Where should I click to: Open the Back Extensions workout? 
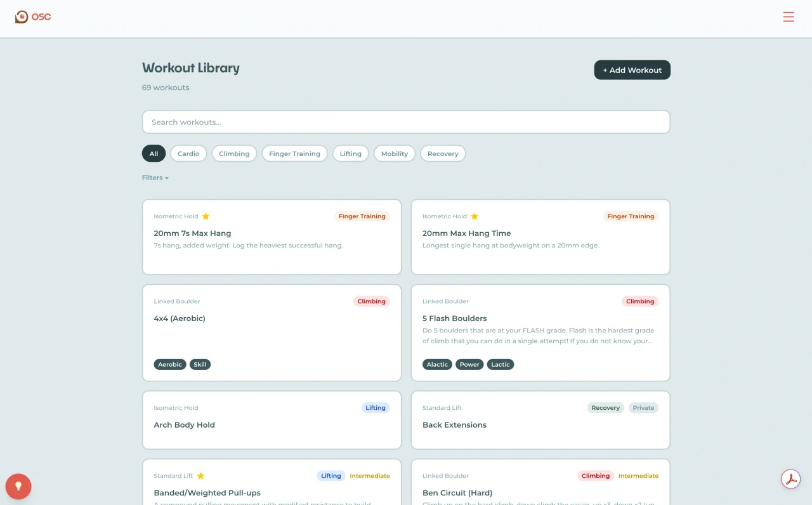(540, 420)
